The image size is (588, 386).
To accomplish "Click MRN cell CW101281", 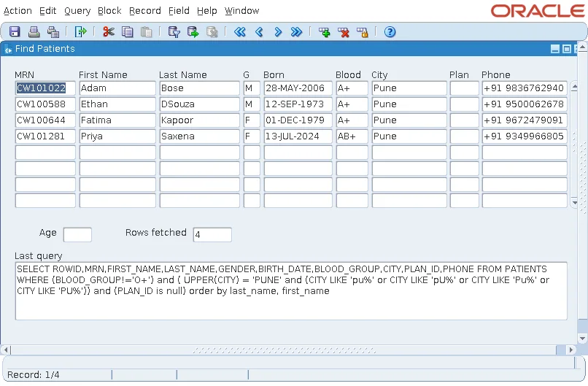I will tap(45, 136).
